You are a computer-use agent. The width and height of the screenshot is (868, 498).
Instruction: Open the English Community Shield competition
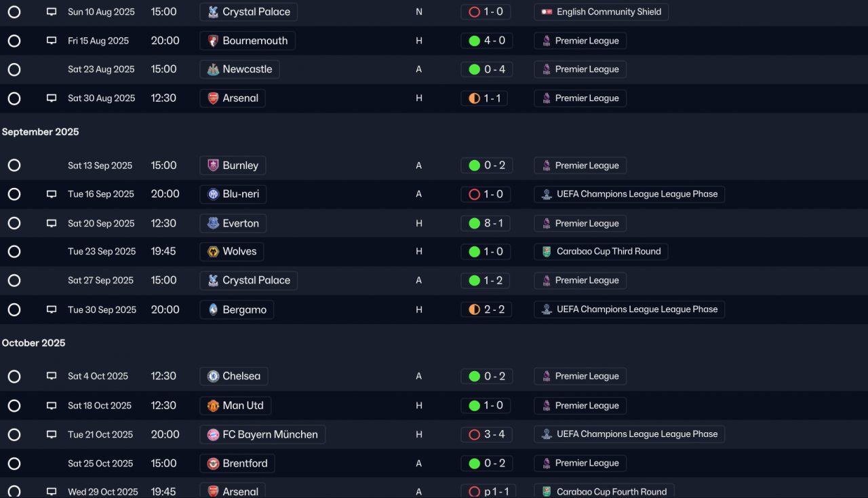(x=601, y=12)
